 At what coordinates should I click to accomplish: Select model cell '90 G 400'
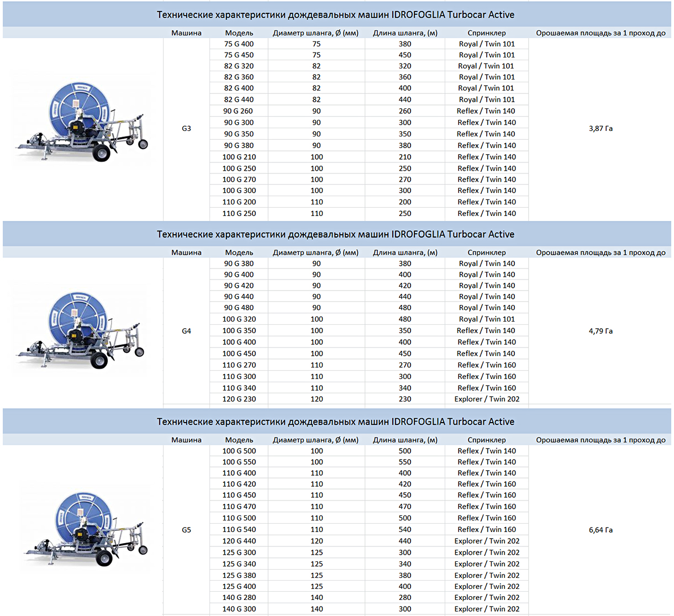tap(239, 275)
